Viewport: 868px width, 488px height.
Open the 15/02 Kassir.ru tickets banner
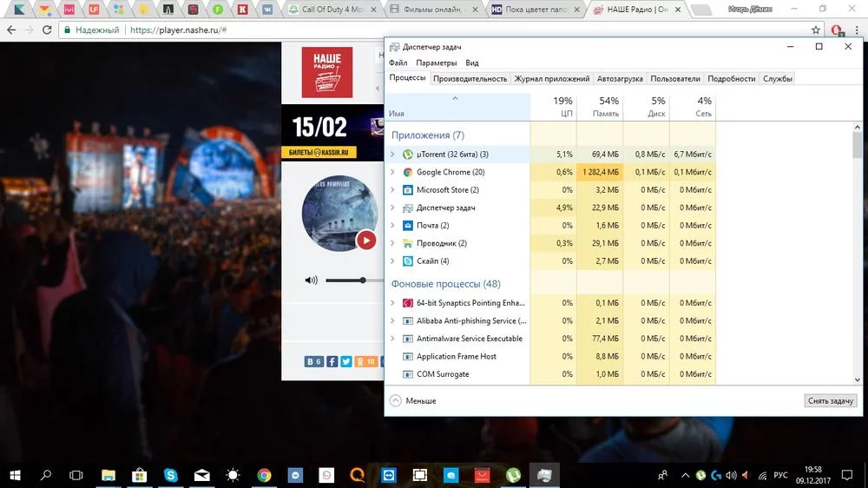pos(332,133)
